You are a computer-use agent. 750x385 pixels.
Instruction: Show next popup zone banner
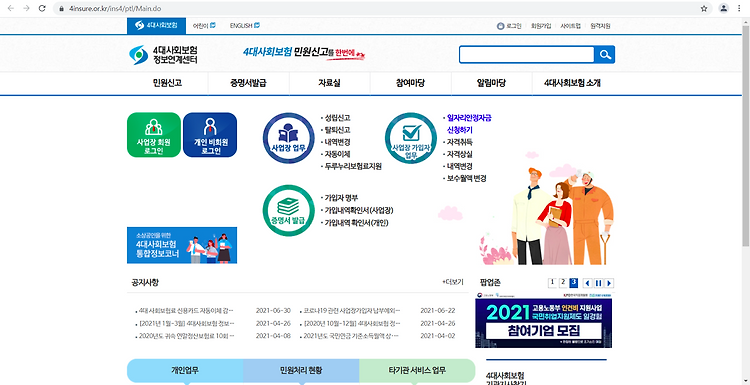(x=609, y=283)
